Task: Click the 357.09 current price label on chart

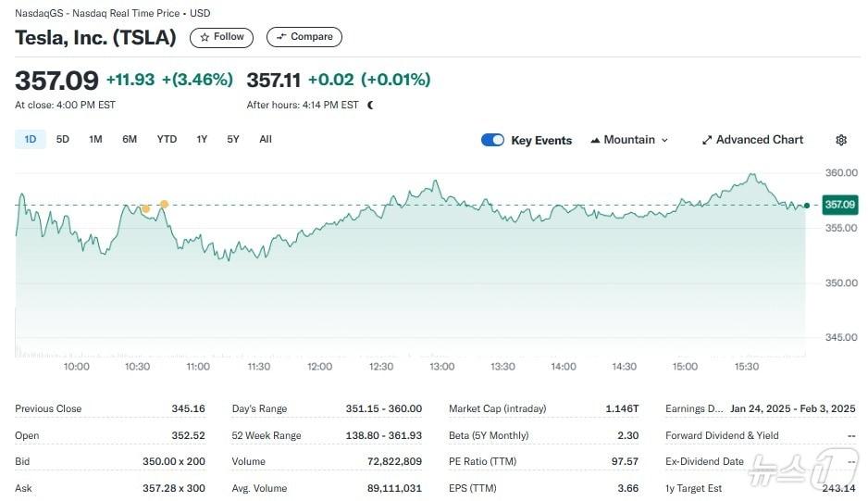Action: pos(840,205)
